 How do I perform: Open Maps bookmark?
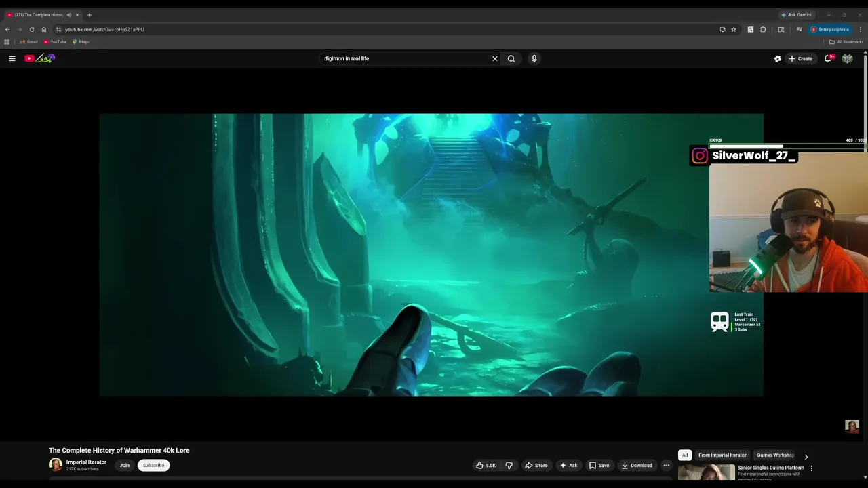pyautogui.click(x=81, y=42)
